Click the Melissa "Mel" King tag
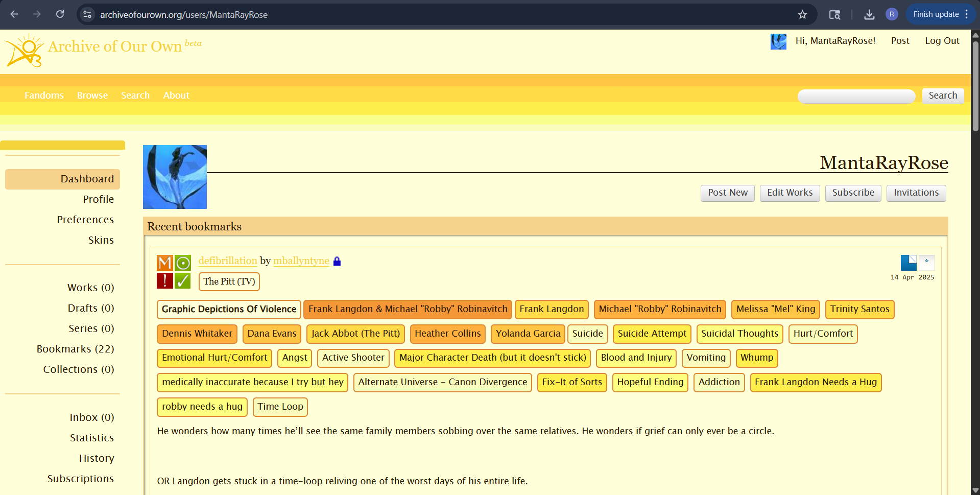The width and height of the screenshot is (980, 495). pos(775,309)
